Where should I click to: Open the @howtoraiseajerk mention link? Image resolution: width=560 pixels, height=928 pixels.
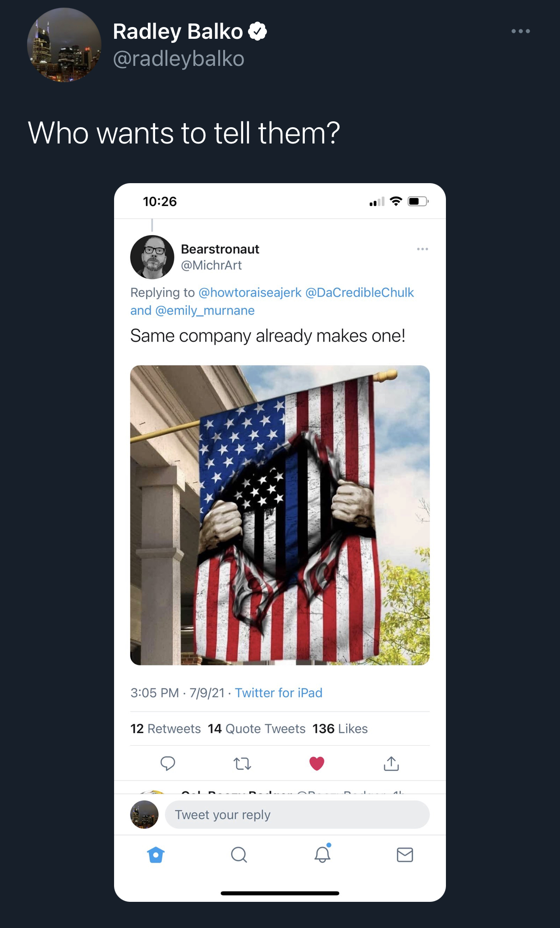pos(250,293)
